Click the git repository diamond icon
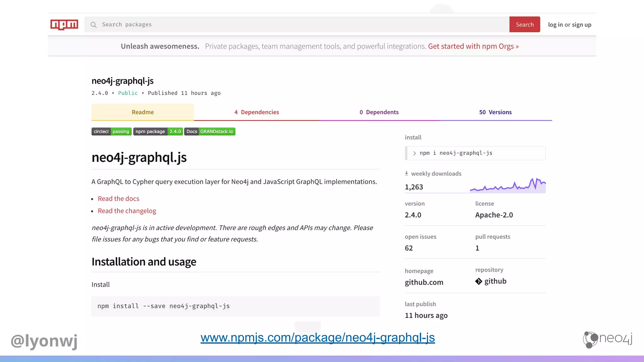 479,281
